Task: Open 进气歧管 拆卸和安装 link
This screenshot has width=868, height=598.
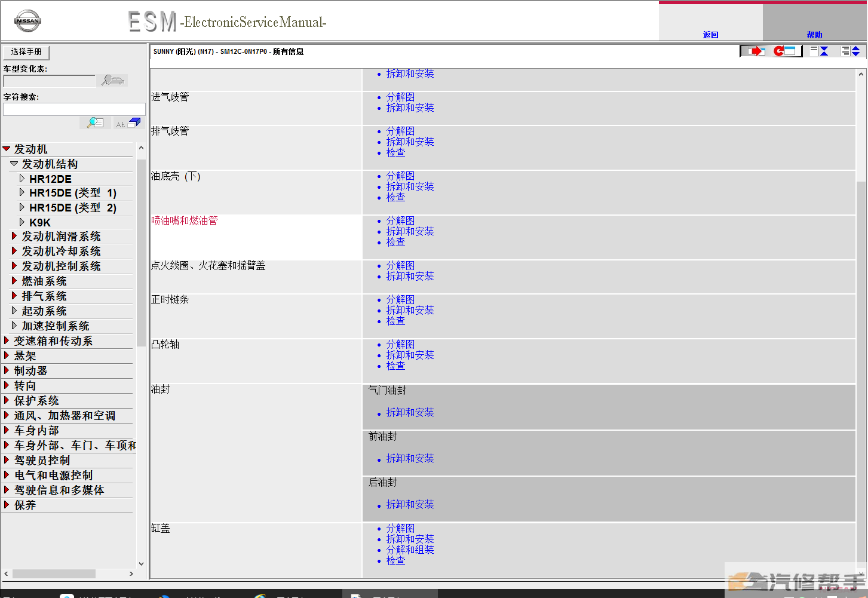Action: pos(410,108)
